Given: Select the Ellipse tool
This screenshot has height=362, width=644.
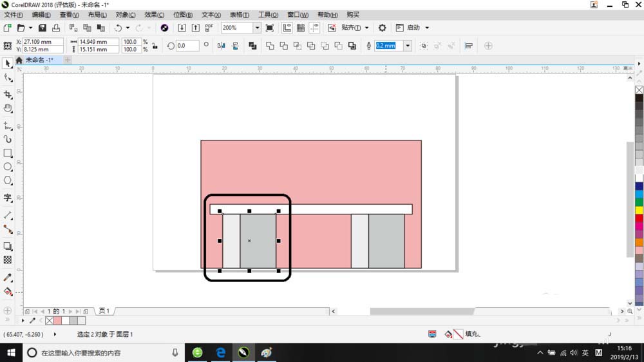Looking at the screenshot, I should point(8,167).
